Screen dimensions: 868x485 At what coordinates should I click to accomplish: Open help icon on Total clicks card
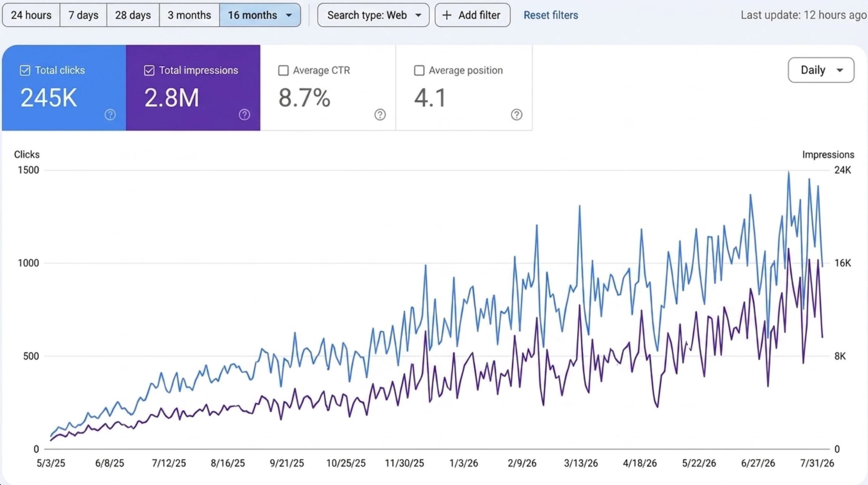110,115
